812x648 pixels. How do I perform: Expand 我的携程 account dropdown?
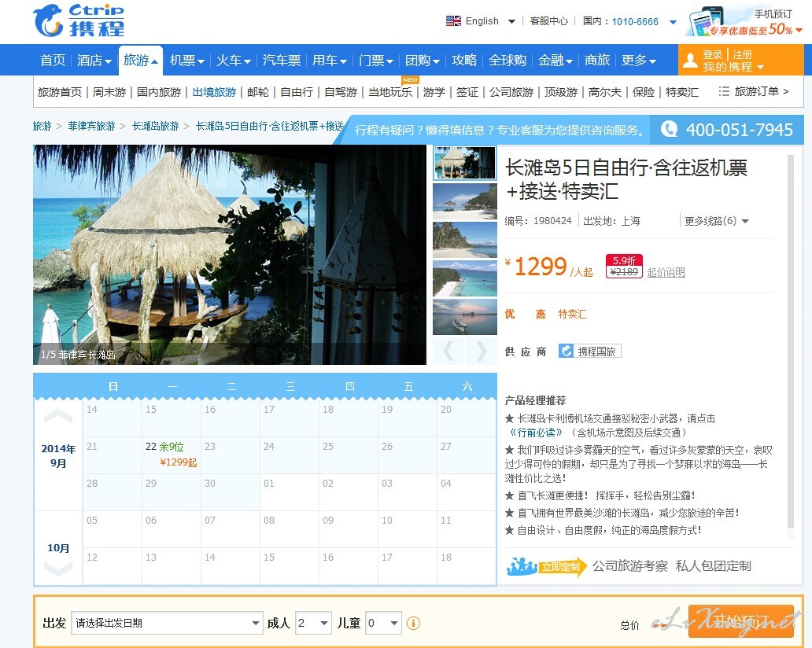pos(760,68)
